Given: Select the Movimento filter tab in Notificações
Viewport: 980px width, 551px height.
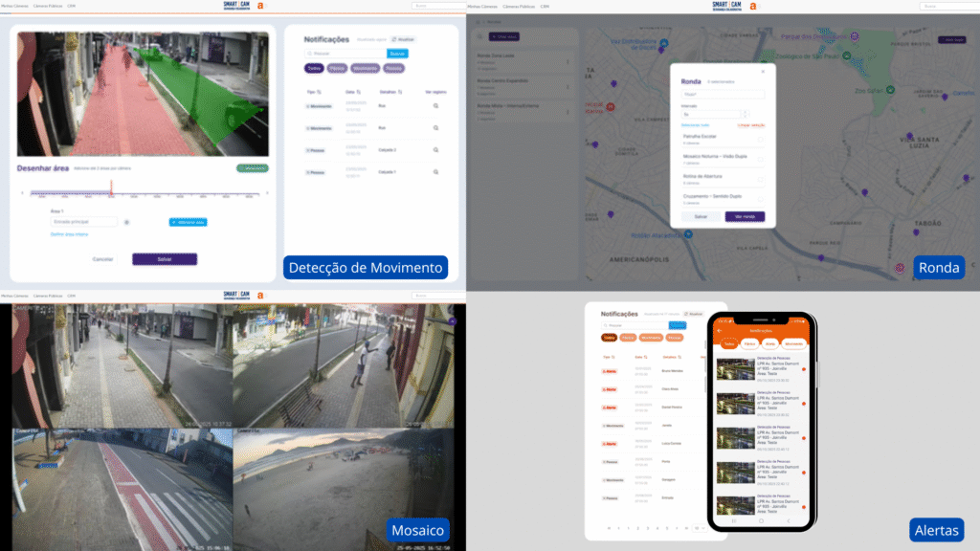Looking at the screenshot, I should [x=366, y=69].
